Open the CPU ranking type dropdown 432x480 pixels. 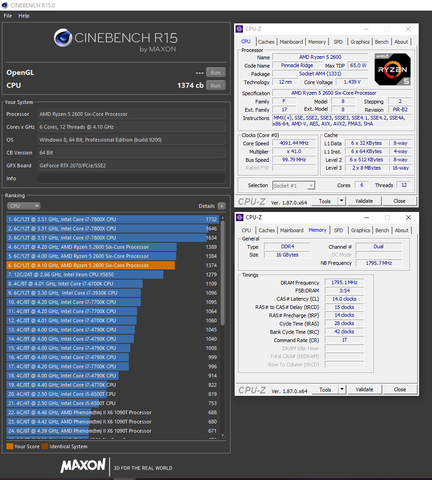(23, 206)
